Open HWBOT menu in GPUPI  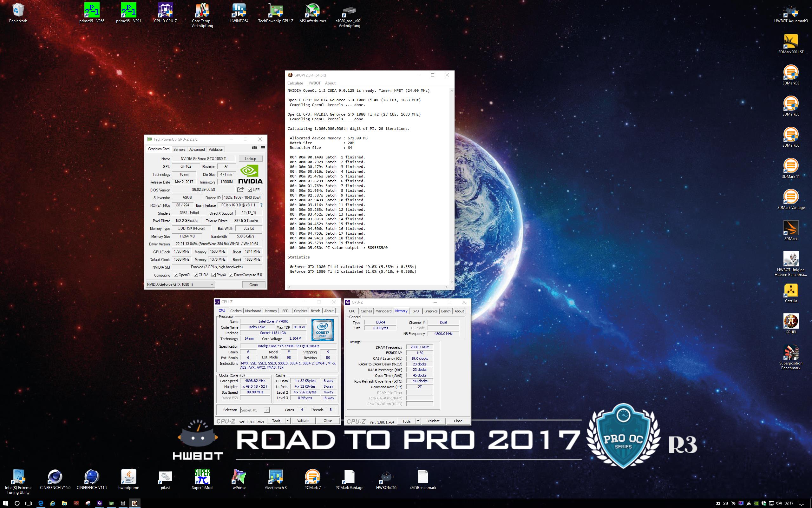coord(314,83)
